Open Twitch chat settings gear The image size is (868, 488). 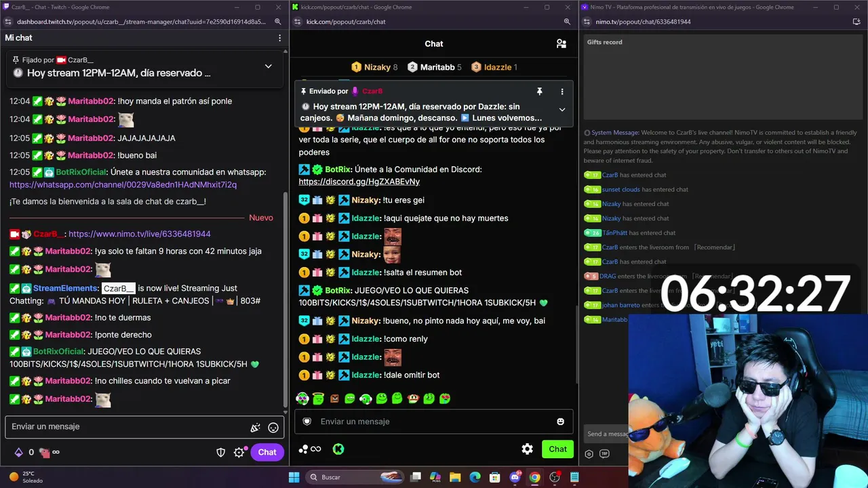(239, 452)
